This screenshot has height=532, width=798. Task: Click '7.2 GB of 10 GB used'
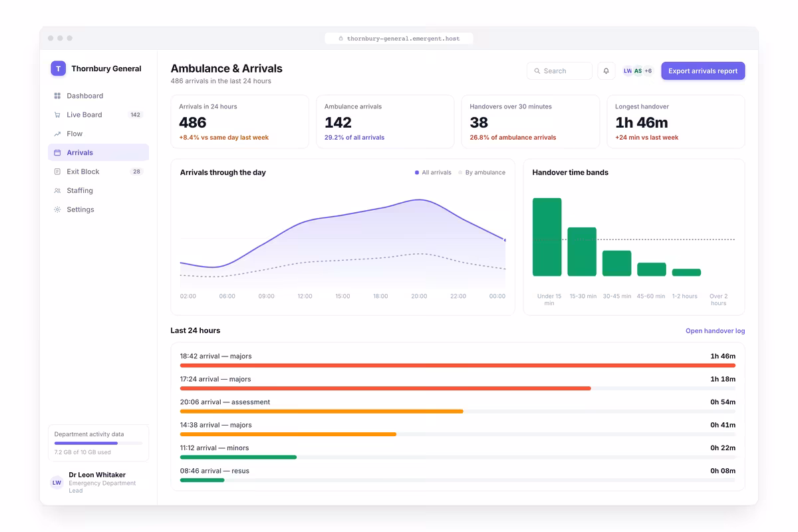[x=82, y=452]
